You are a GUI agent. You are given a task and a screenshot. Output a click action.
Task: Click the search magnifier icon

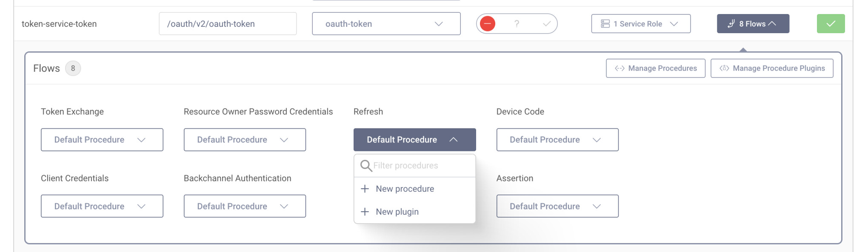click(366, 165)
